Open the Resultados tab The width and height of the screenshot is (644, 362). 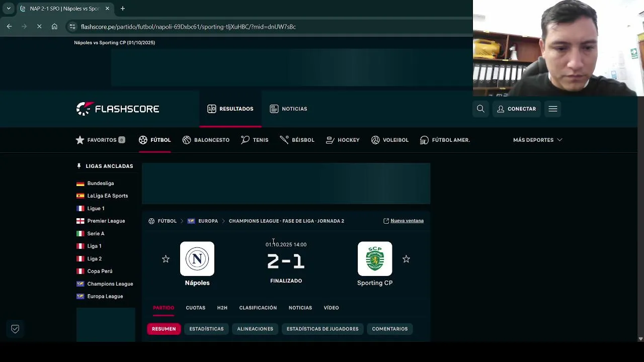(230, 109)
